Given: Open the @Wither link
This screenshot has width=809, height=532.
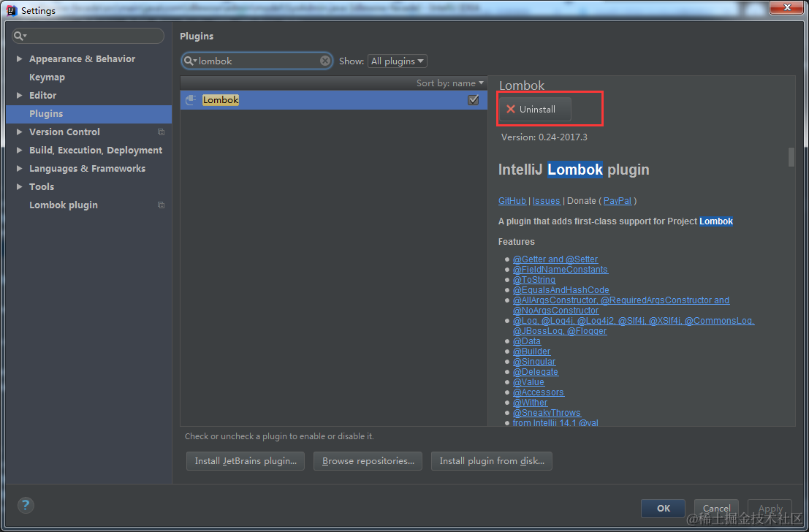Looking at the screenshot, I should [x=530, y=403].
